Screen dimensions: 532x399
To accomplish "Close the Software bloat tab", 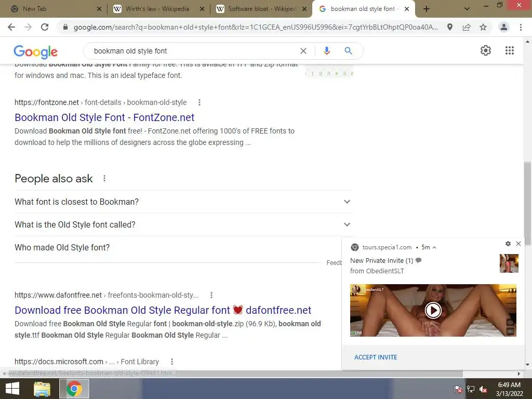I will (304, 9).
